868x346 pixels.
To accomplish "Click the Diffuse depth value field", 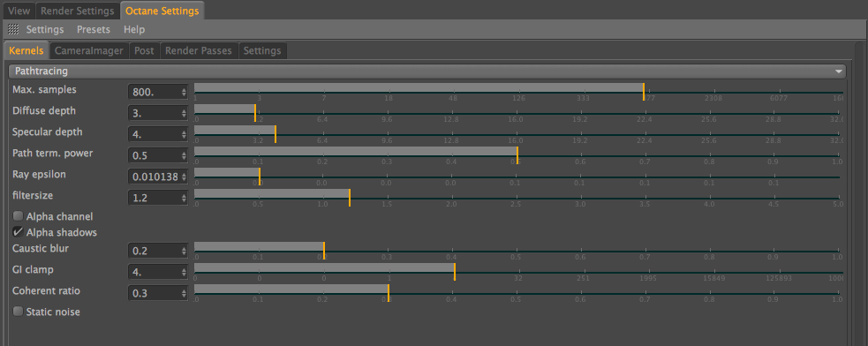I will [x=158, y=114].
